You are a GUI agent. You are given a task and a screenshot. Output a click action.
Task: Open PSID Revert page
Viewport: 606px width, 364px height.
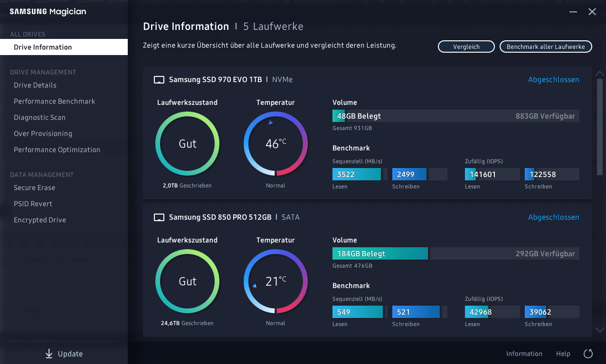pos(33,204)
